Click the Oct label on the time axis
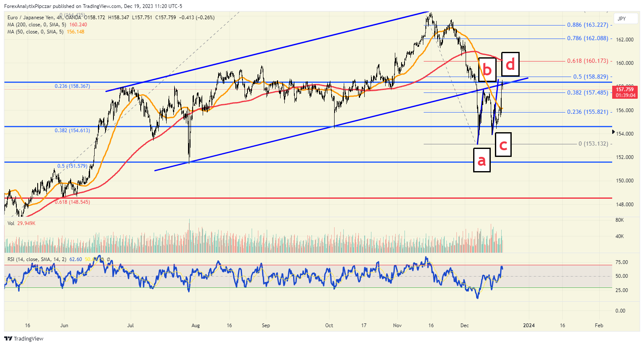The image size is (644, 346). 329,325
